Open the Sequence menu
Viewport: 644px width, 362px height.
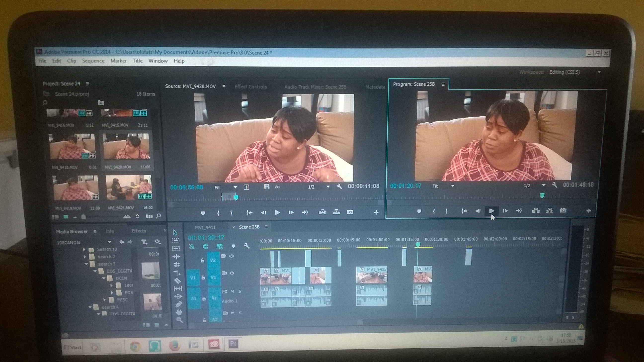pos(93,61)
